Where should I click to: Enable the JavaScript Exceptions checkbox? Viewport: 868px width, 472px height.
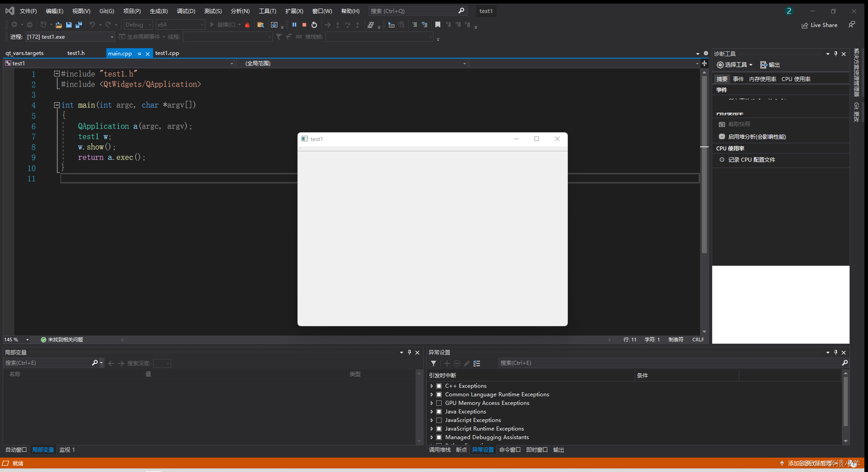coord(439,420)
